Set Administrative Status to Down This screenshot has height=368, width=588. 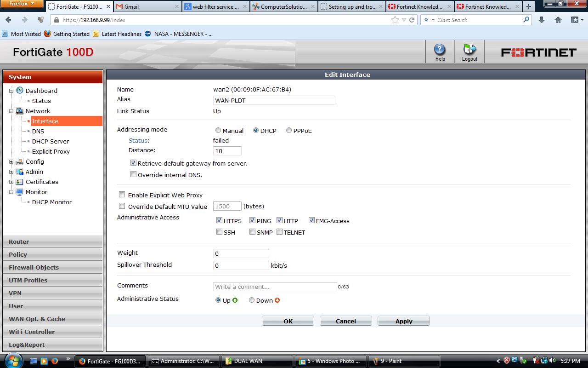(252, 300)
